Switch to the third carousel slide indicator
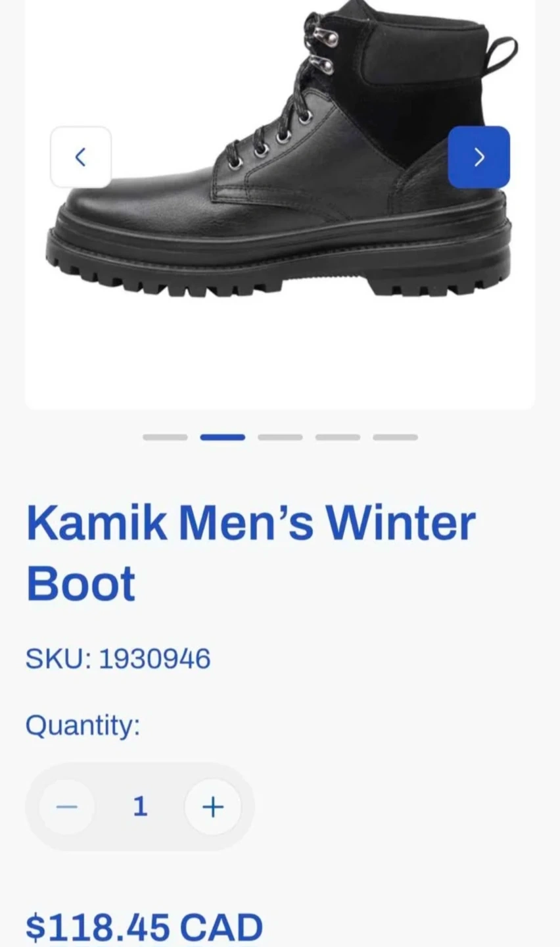560x947 pixels. tap(280, 437)
